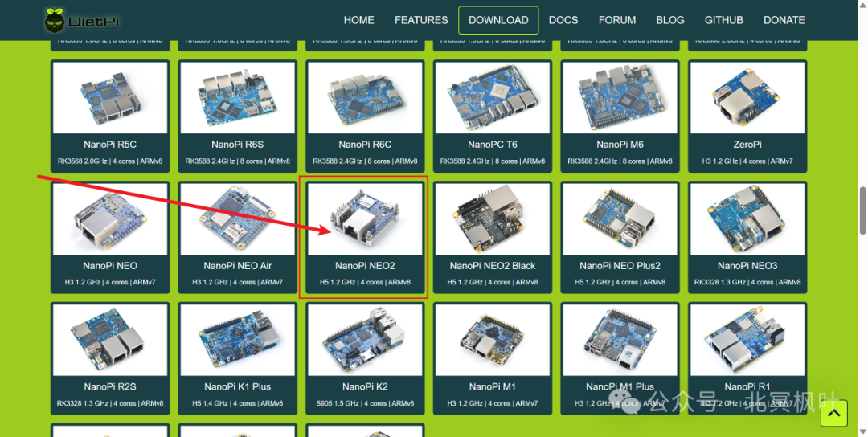This screenshot has height=437, width=868.
Task: Select the NanoPi NEO2 board image
Action: click(365, 219)
